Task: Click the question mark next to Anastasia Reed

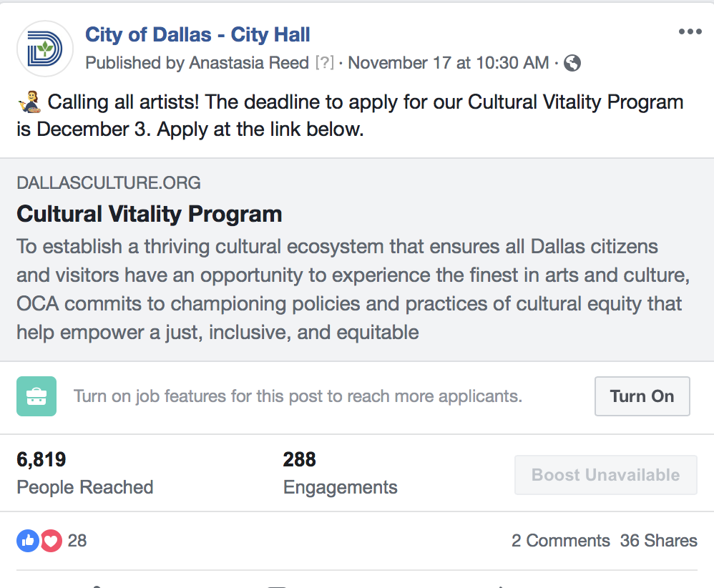Action: 324,63
